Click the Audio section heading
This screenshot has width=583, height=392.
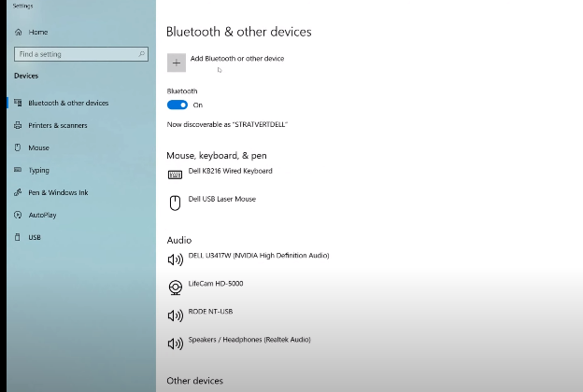coord(179,241)
